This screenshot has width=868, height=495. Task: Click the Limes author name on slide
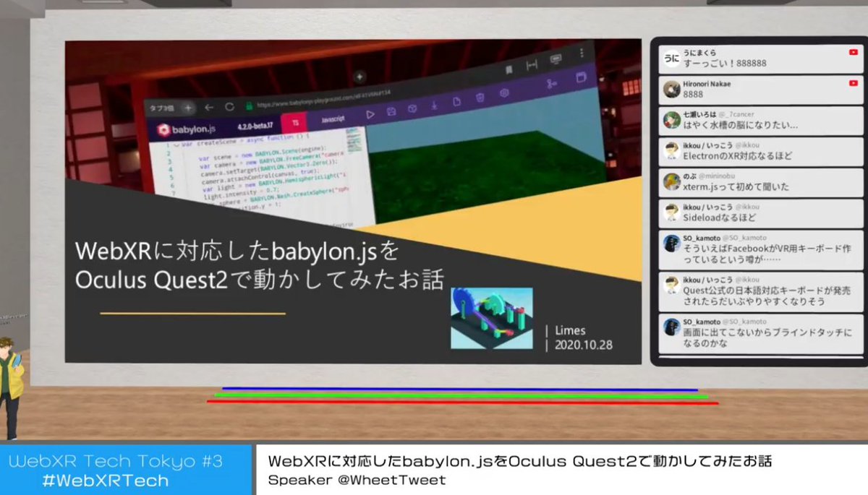(571, 330)
